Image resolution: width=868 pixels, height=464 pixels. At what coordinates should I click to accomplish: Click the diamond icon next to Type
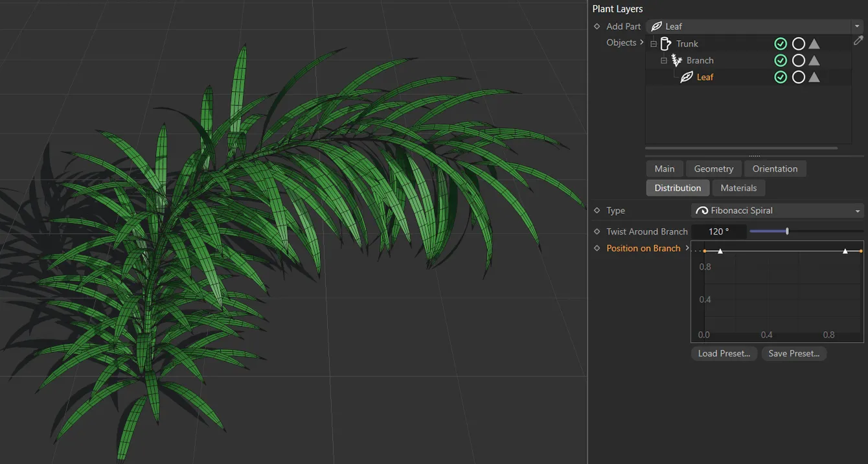point(597,210)
